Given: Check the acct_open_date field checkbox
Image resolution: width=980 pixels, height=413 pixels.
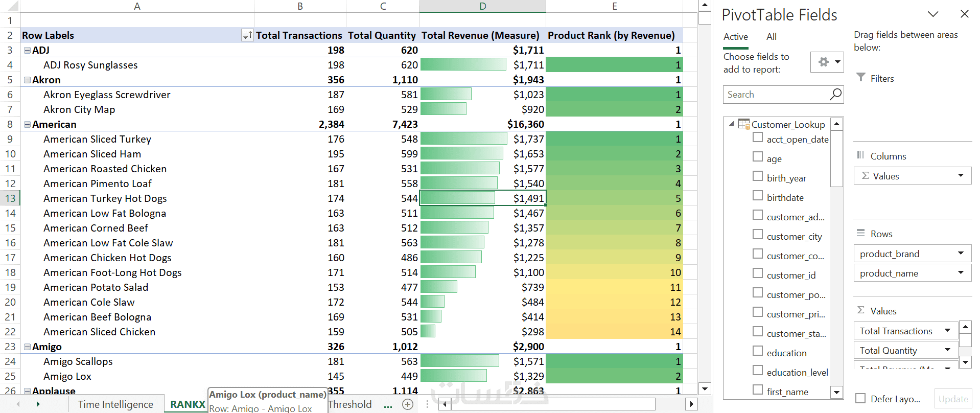Looking at the screenshot, I should (x=758, y=138).
